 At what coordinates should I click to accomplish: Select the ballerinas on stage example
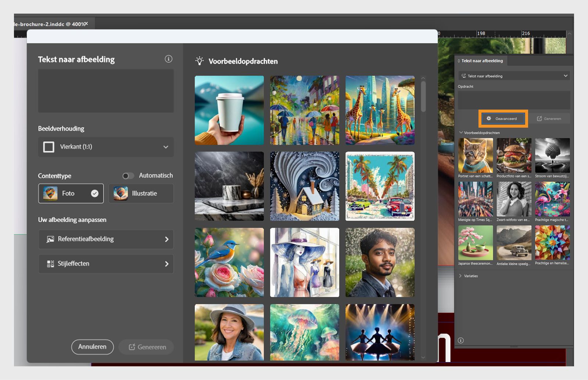point(380,332)
